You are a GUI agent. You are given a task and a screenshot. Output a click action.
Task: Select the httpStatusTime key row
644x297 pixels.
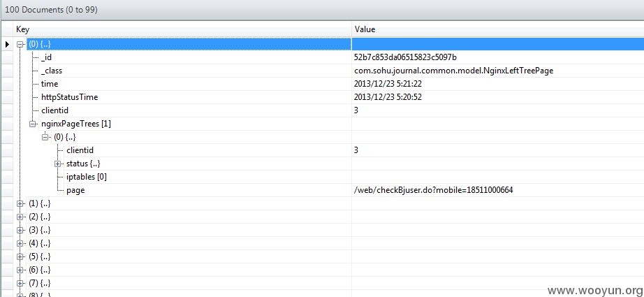click(x=69, y=97)
